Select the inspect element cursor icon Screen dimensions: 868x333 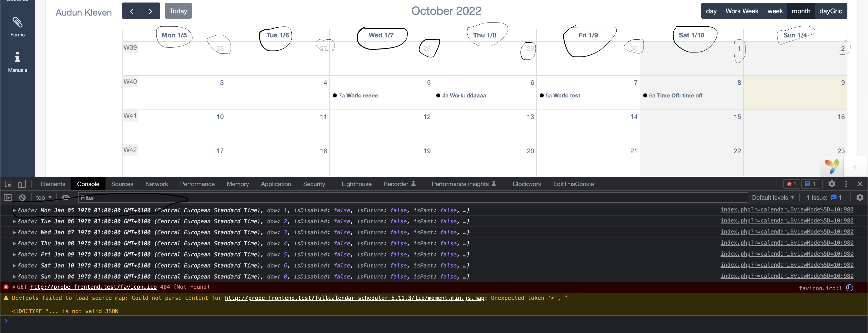coord(8,184)
